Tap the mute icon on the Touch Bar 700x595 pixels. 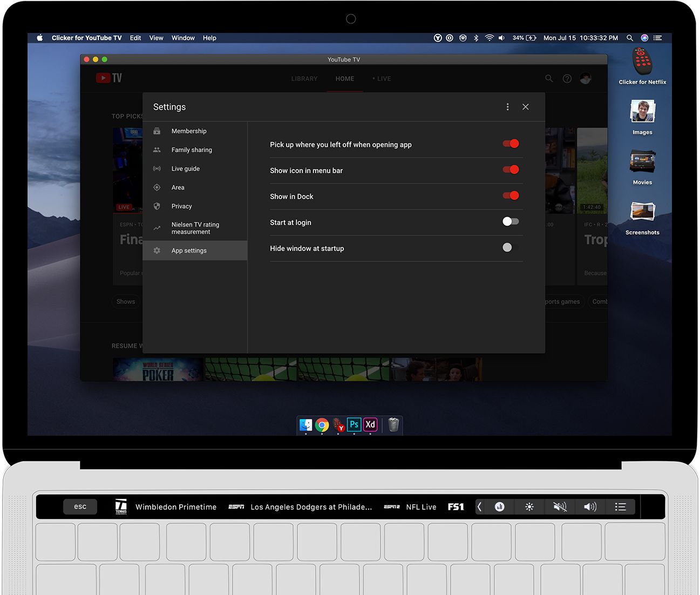(x=560, y=506)
